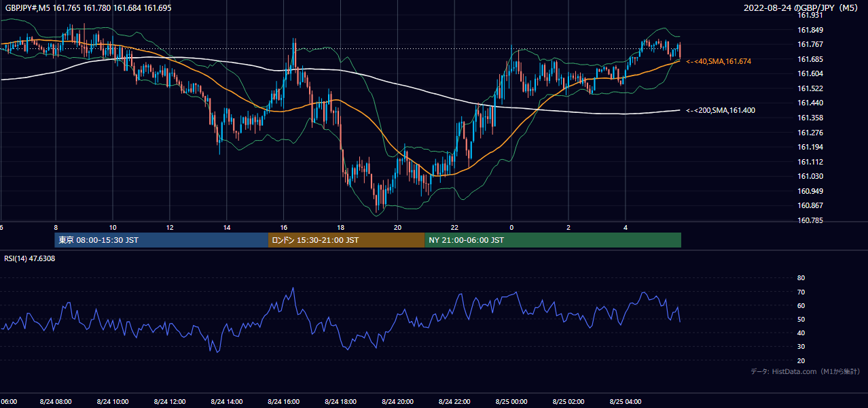The width and height of the screenshot is (868, 408).
Task: Click the 8/25 04:00 time label
Action: 626,401
